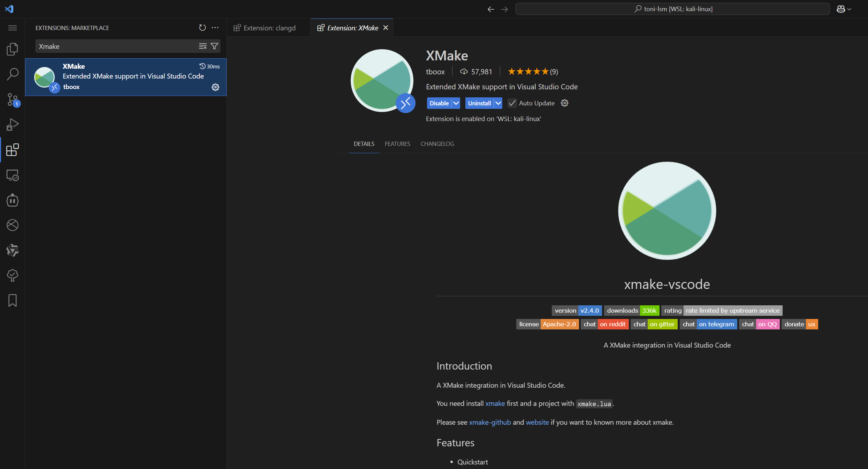Open the website link
868x469 pixels.
pyautogui.click(x=537, y=422)
